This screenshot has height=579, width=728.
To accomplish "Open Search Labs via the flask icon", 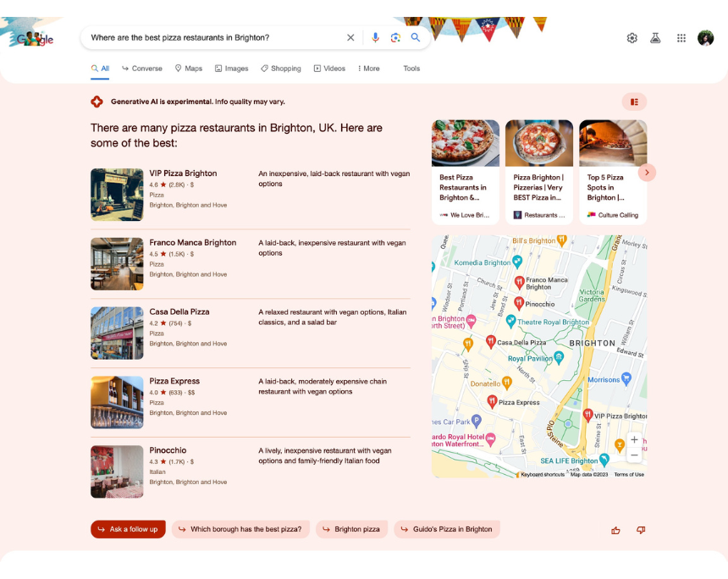I will (x=655, y=37).
